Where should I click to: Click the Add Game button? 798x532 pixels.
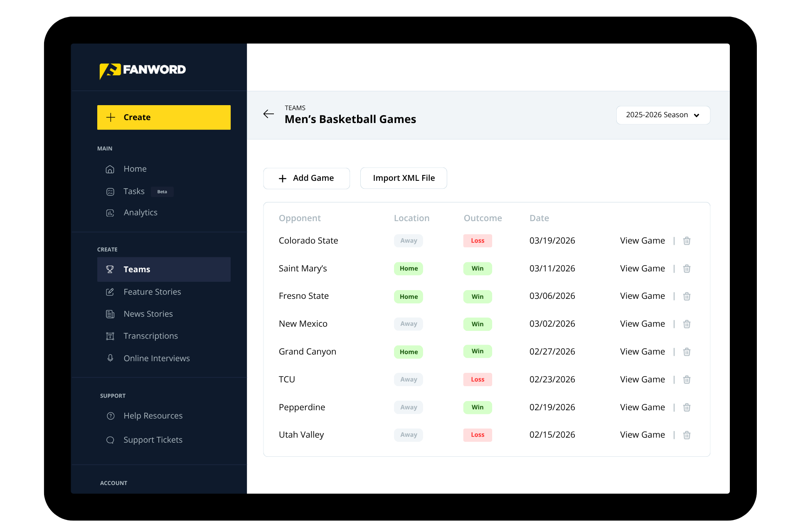pos(306,178)
